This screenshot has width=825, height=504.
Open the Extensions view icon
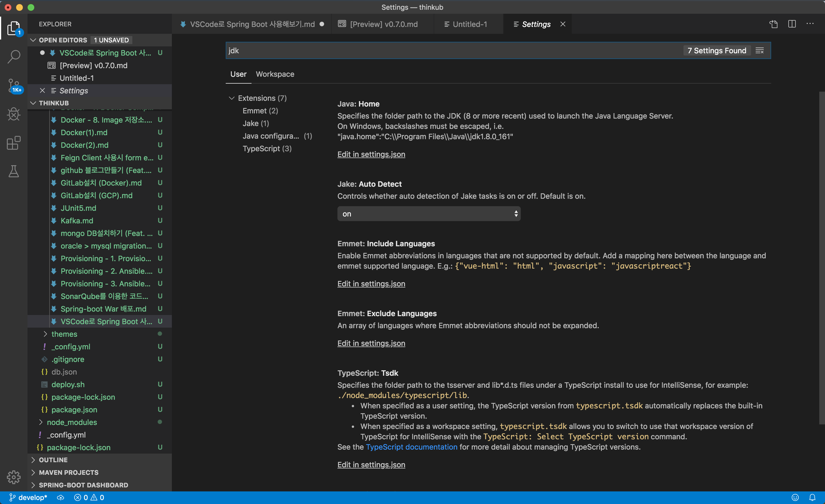[14, 143]
